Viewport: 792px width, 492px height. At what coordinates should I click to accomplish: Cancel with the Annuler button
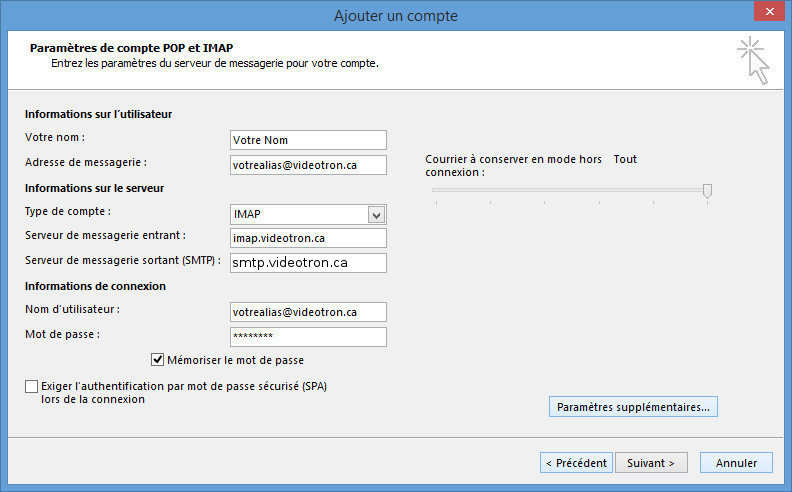point(736,463)
